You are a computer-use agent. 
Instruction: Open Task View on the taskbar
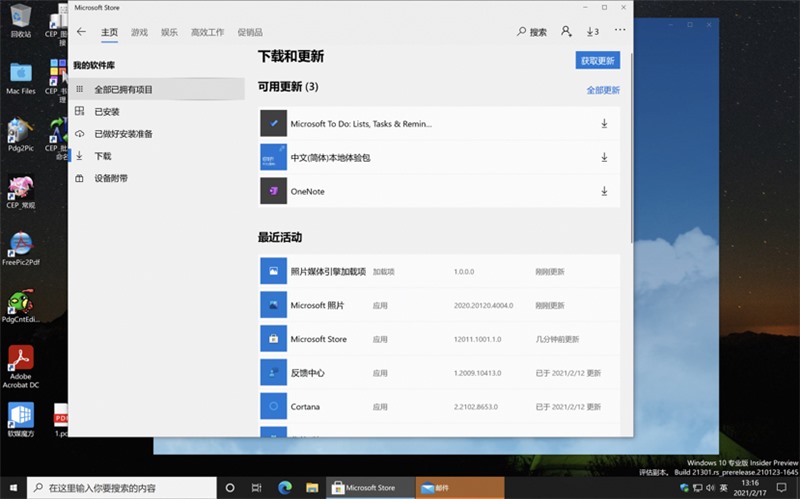(x=257, y=488)
